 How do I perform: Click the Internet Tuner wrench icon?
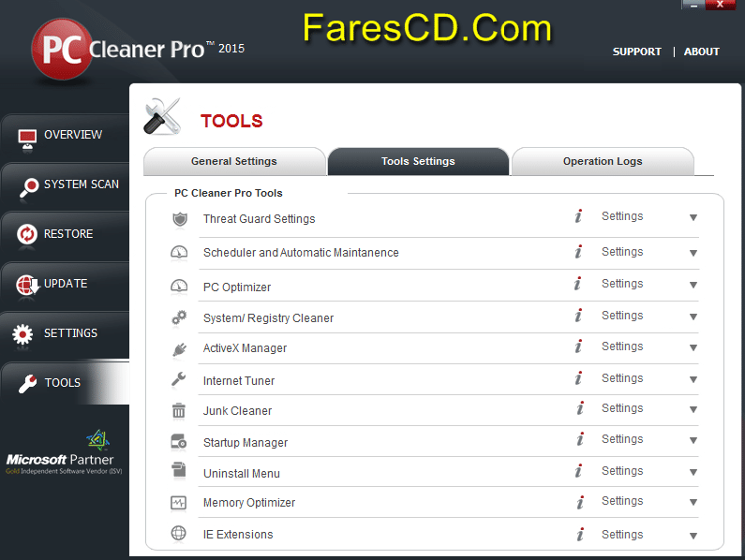click(x=179, y=379)
